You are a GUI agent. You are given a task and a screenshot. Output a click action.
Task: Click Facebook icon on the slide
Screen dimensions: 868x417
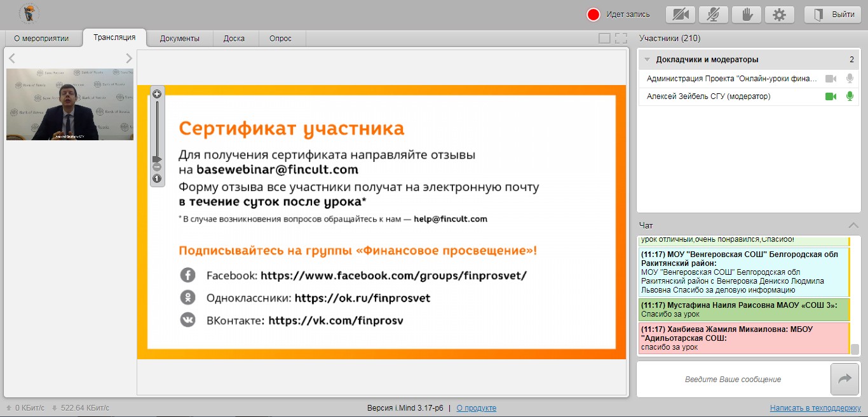pyautogui.click(x=187, y=275)
